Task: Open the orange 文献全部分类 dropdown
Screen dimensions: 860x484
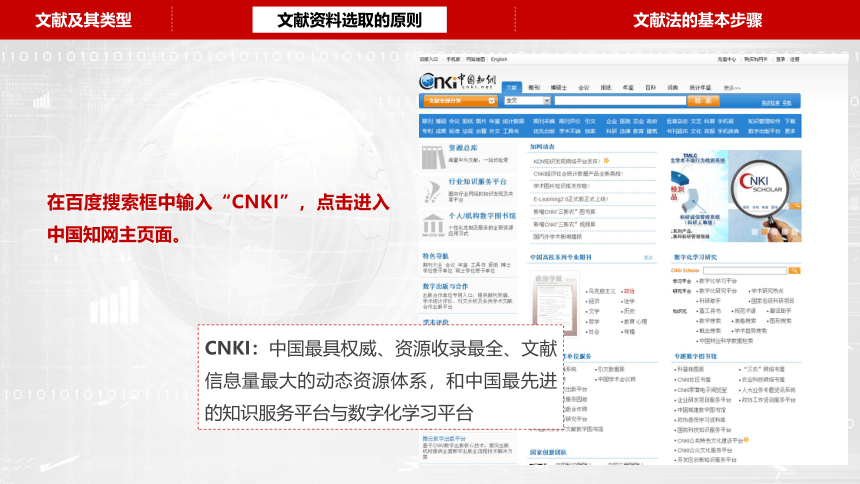Action: click(460, 101)
